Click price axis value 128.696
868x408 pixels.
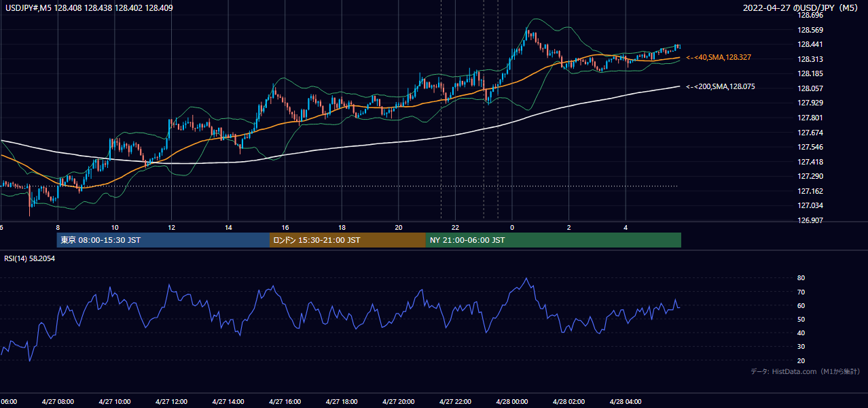coord(810,16)
